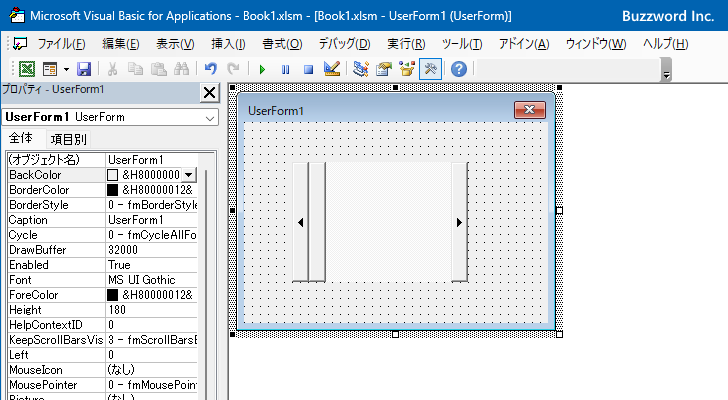Switch to the 項目別 tab
This screenshot has height=400, width=728.
(x=68, y=140)
